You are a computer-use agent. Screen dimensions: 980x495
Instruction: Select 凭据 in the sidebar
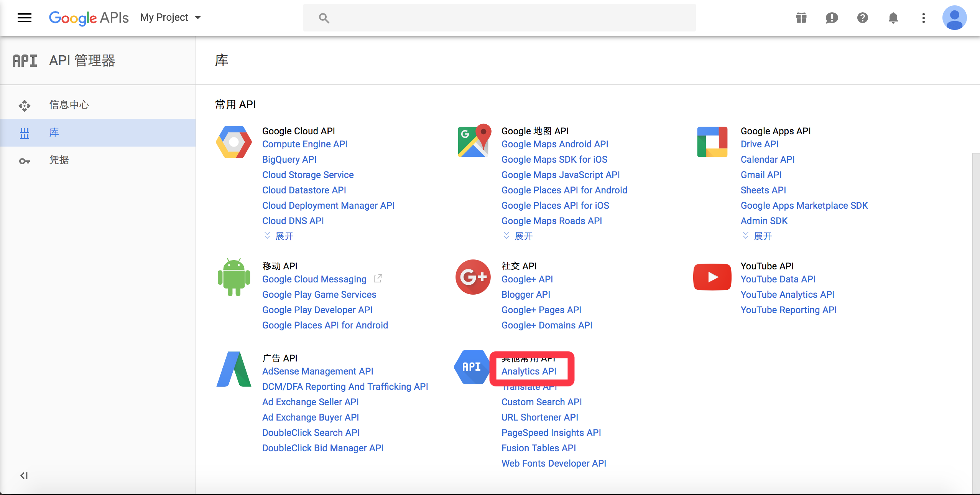coord(98,160)
